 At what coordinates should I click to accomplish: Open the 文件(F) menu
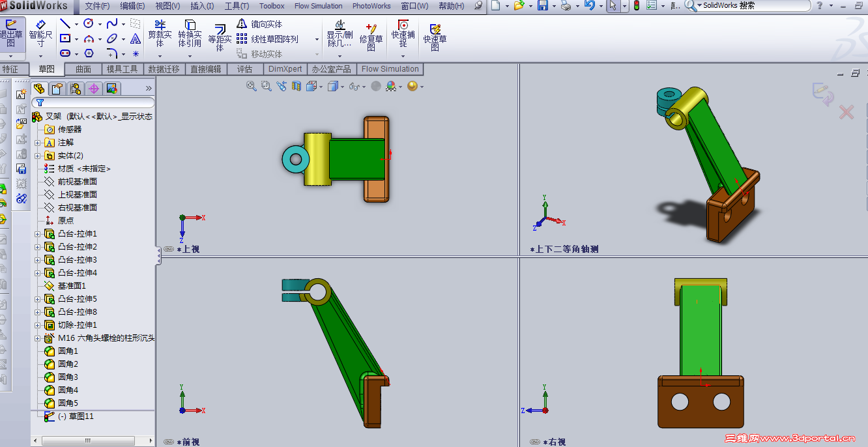click(97, 6)
